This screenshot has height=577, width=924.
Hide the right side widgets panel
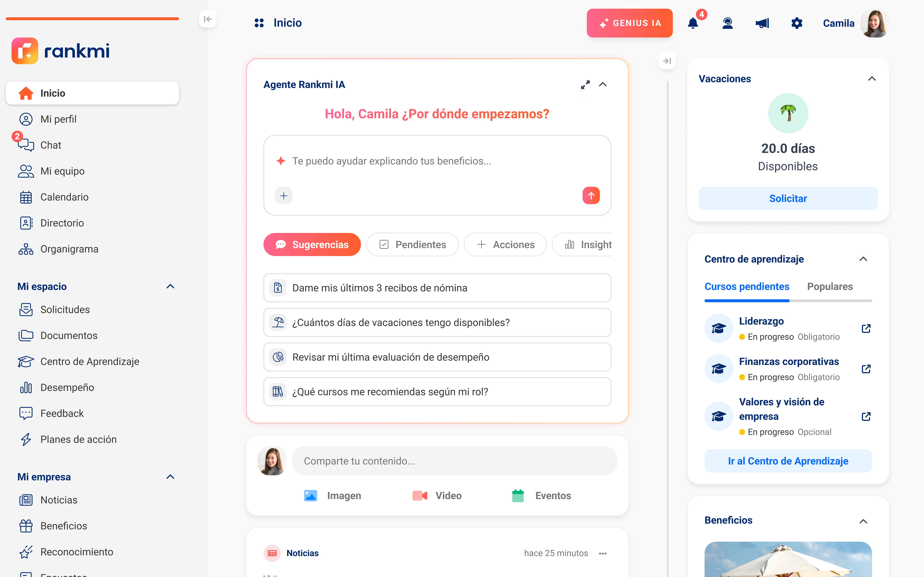tap(667, 61)
